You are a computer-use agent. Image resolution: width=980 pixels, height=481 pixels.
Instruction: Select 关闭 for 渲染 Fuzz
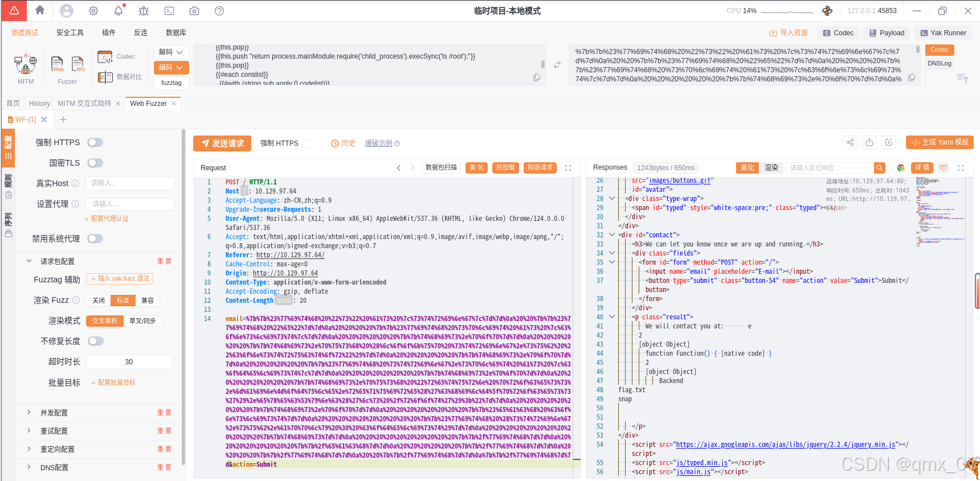[x=99, y=301]
